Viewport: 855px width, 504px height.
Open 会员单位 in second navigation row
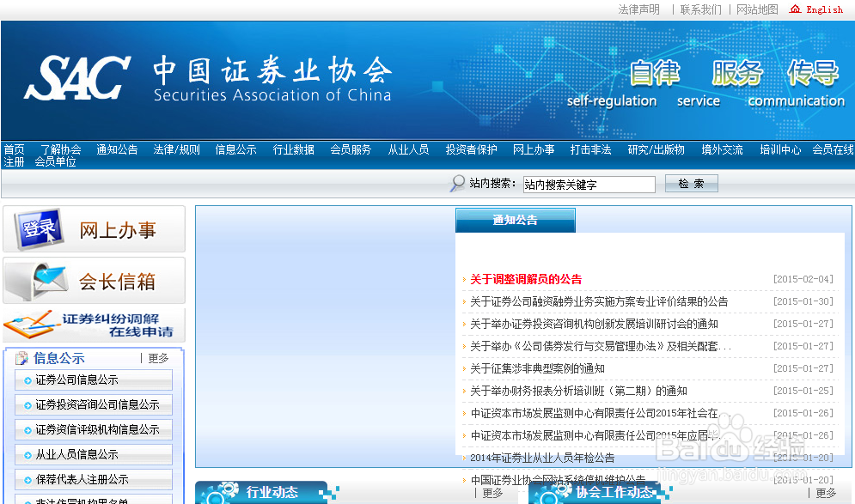tap(56, 161)
